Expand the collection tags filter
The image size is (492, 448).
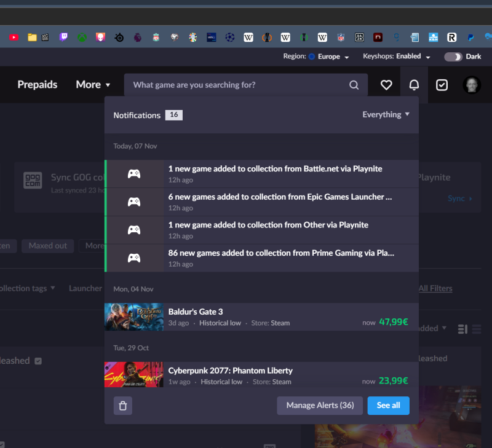[28, 288]
